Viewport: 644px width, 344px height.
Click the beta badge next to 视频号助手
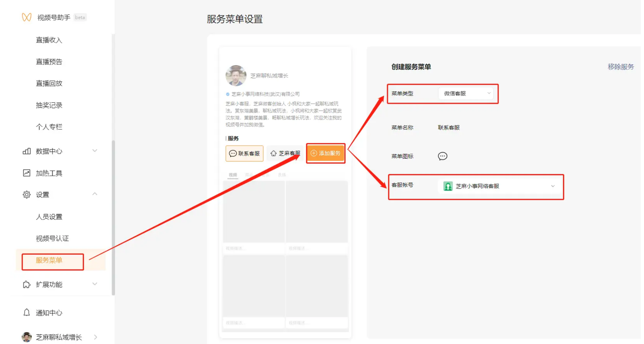coord(80,17)
